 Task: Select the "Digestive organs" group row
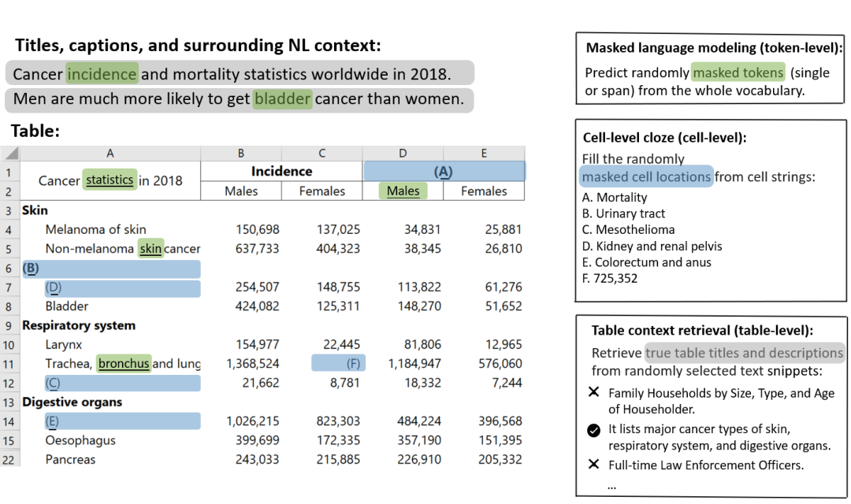coord(72,402)
